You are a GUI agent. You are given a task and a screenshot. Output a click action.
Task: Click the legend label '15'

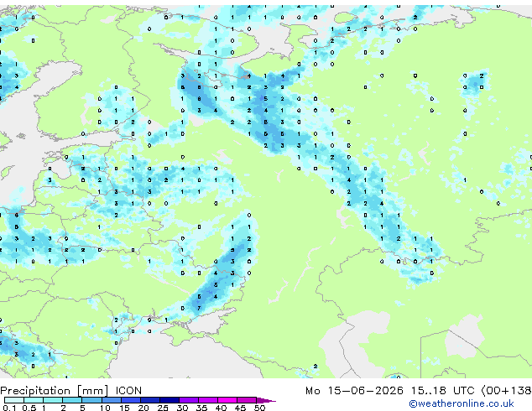[x=124, y=408]
